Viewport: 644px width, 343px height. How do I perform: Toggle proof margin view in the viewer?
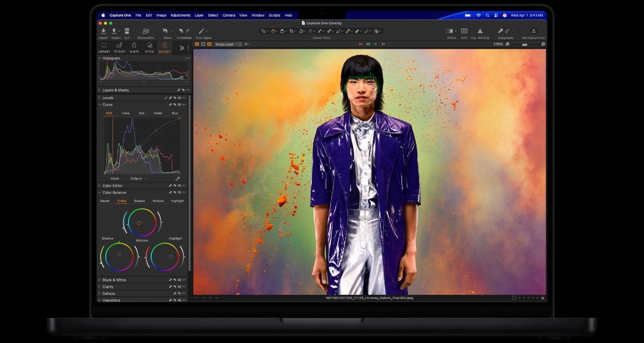coord(203,44)
